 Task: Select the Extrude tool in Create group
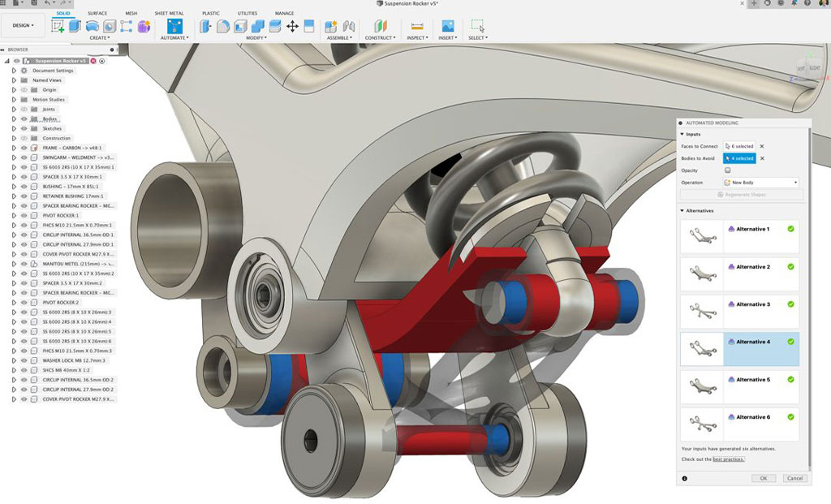pos(73,26)
